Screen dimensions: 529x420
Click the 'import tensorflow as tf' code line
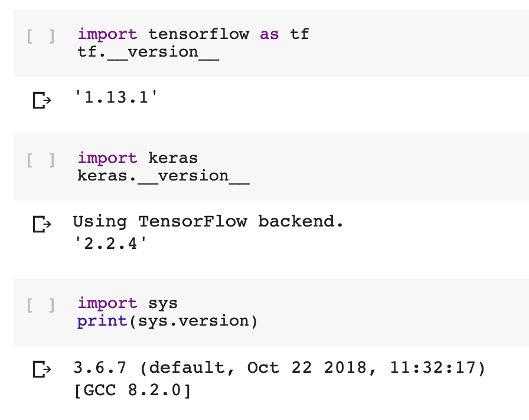click(193, 34)
